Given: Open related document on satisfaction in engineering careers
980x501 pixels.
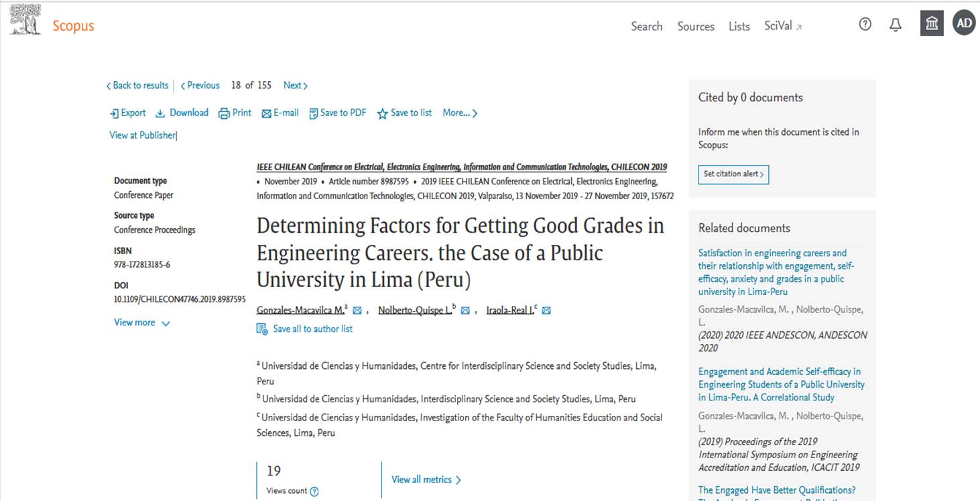Looking at the screenshot, I should click(776, 272).
